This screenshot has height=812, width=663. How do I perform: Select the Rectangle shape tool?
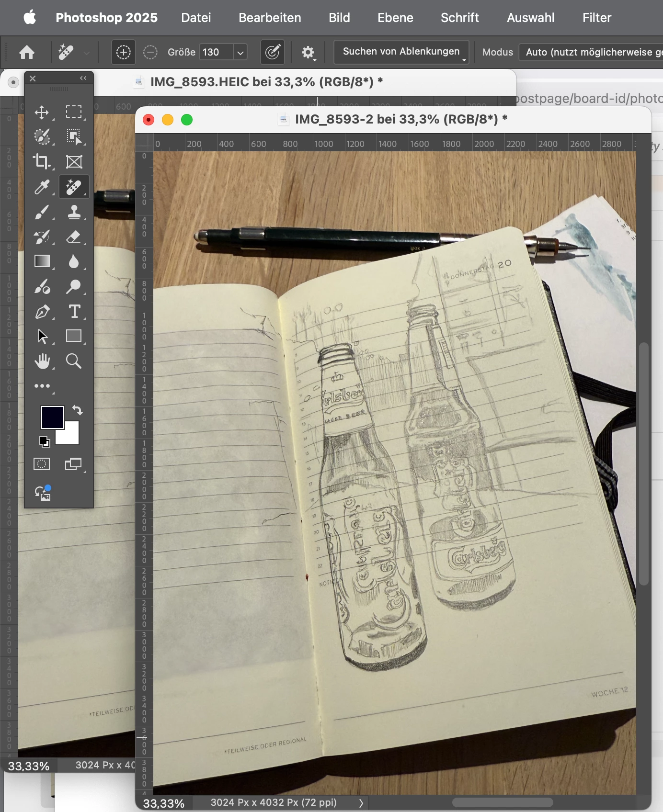tap(74, 336)
